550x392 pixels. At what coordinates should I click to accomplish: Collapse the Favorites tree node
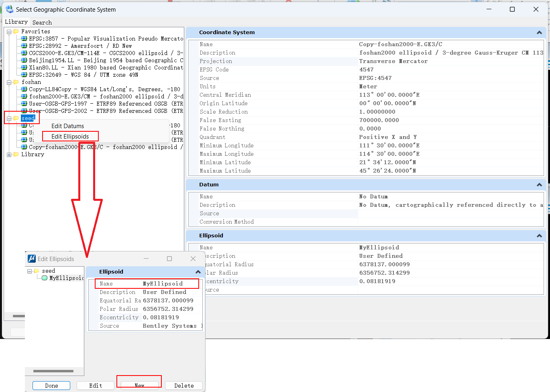pos(9,32)
